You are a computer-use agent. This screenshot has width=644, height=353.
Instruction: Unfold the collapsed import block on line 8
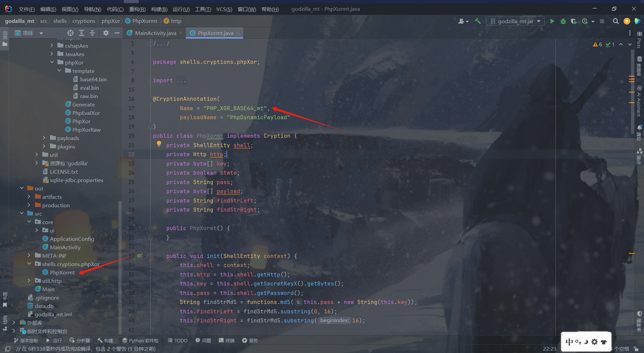coord(150,81)
